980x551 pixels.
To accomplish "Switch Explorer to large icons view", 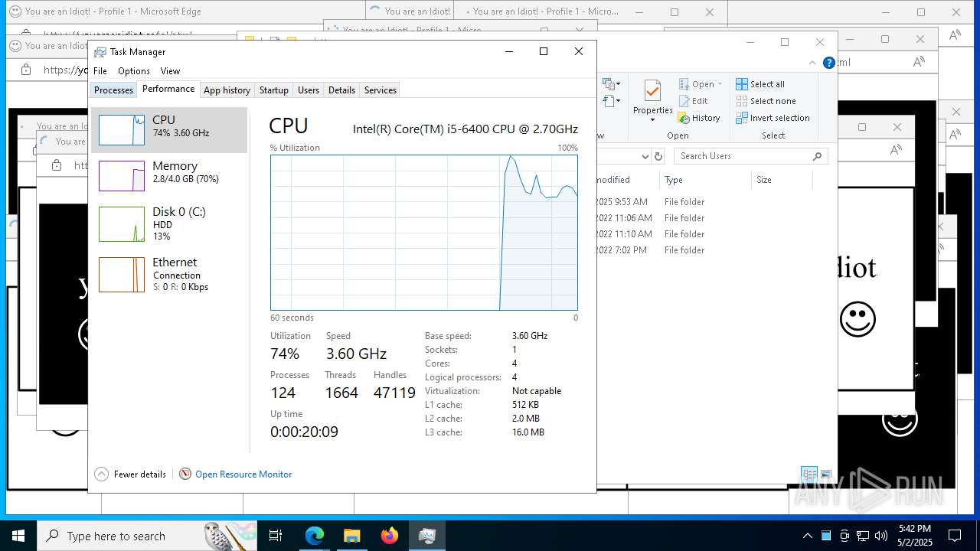I will tap(825, 474).
